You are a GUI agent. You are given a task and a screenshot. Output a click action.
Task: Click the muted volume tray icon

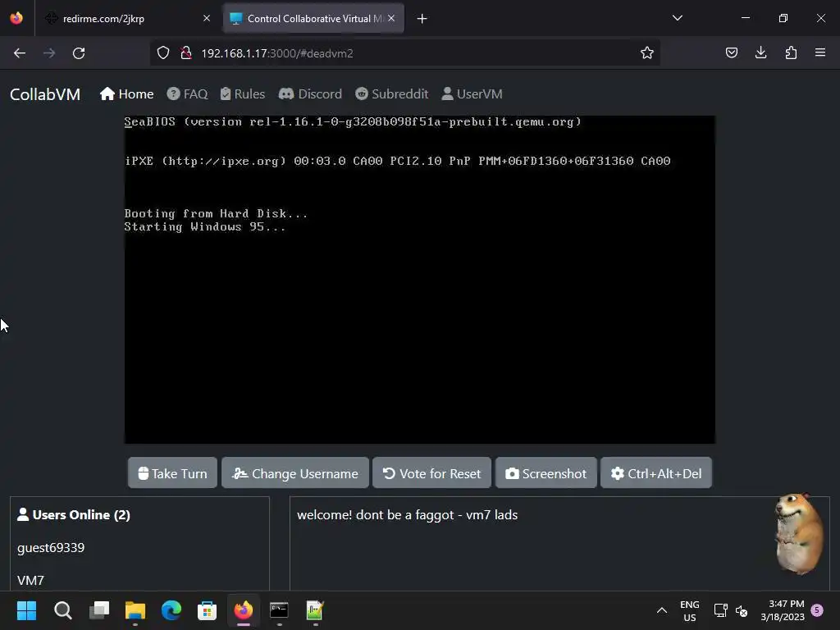click(x=742, y=610)
